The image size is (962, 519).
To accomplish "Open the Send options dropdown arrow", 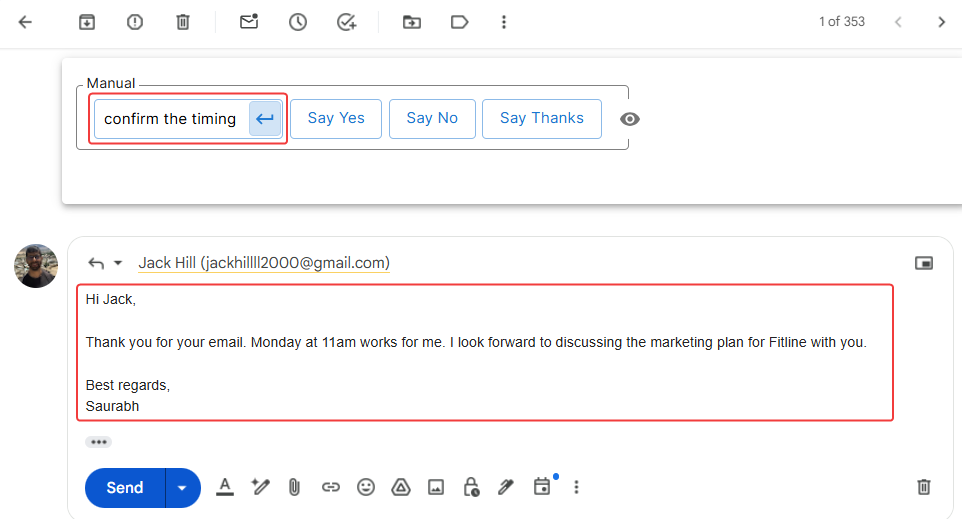I will 182,488.
